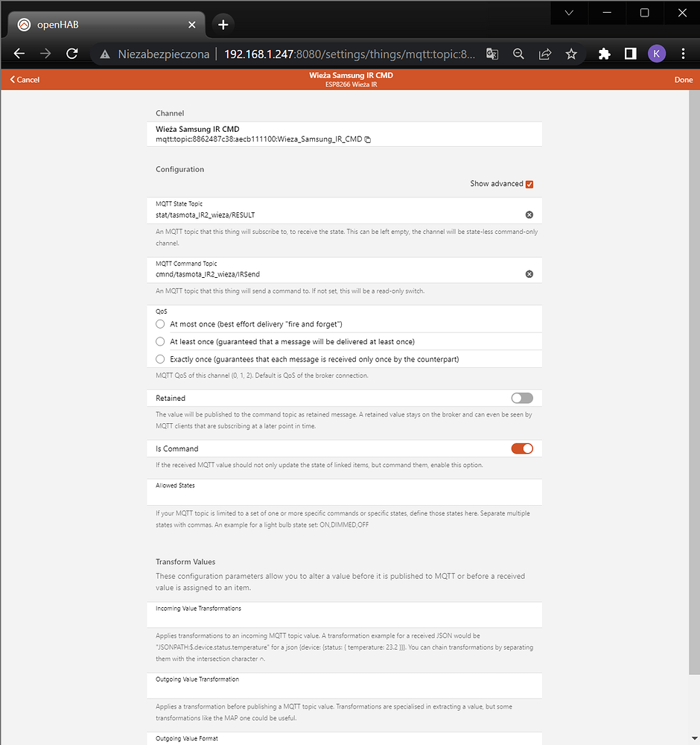Bookmark the page with the star icon

click(x=571, y=54)
